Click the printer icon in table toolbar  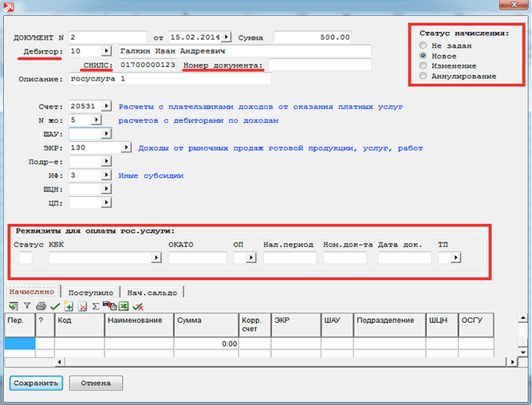(x=41, y=306)
